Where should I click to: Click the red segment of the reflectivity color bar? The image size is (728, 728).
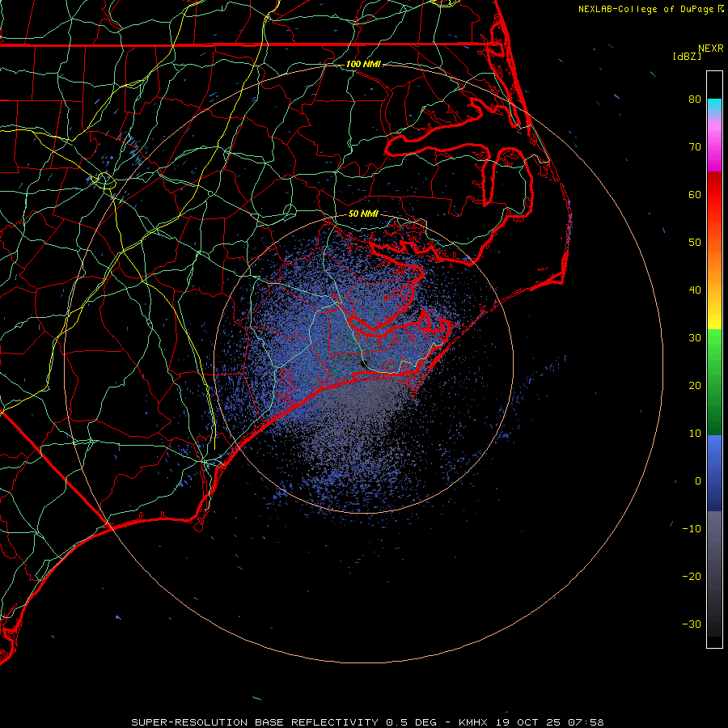(x=714, y=195)
